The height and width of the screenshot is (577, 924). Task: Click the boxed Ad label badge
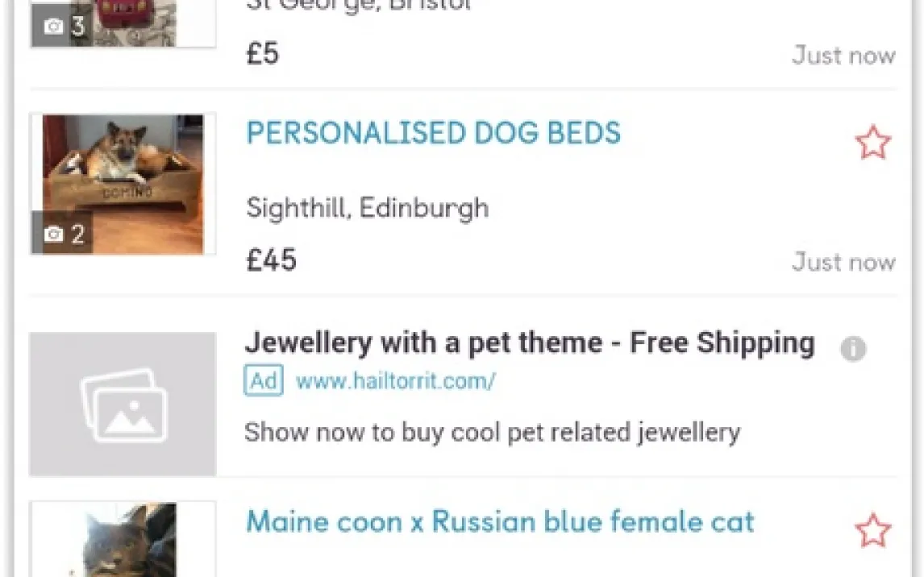point(264,380)
